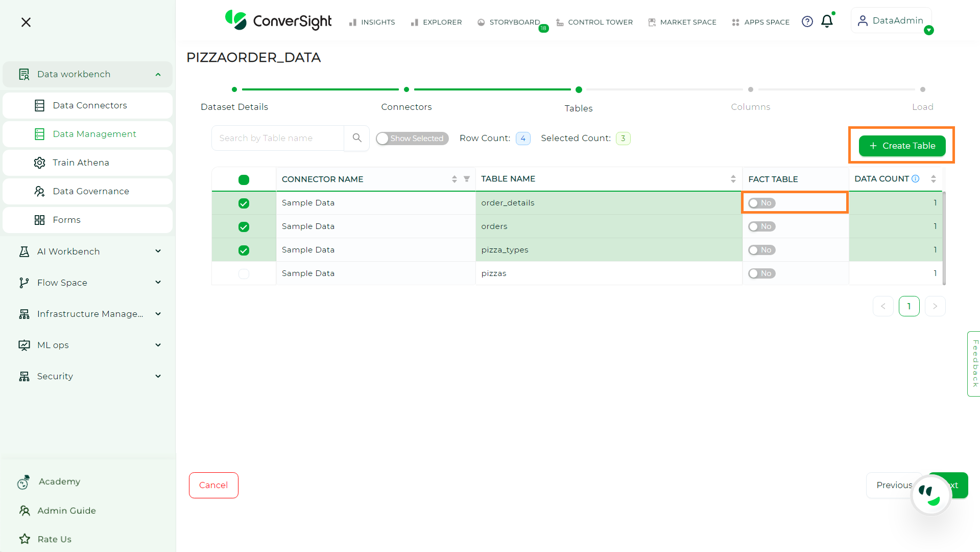Click the Academy icon
Image resolution: width=980 pixels, height=552 pixels.
(x=23, y=482)
